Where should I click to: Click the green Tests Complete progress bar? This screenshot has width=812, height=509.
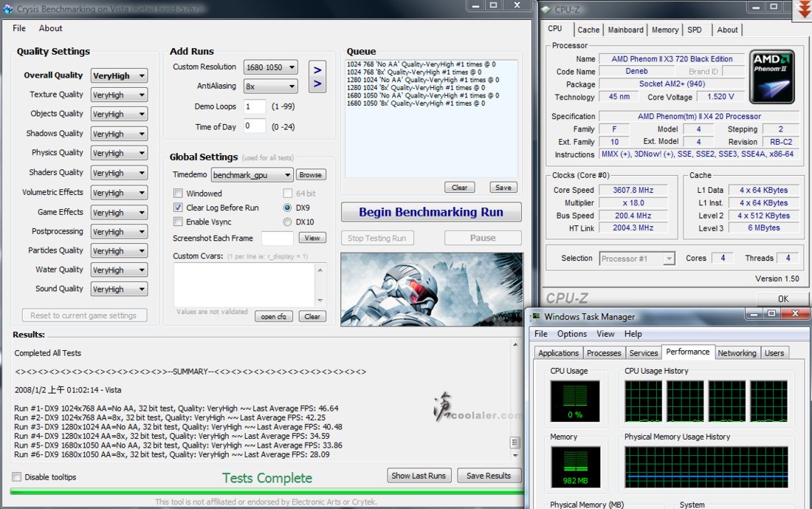[x=266, y=491]
